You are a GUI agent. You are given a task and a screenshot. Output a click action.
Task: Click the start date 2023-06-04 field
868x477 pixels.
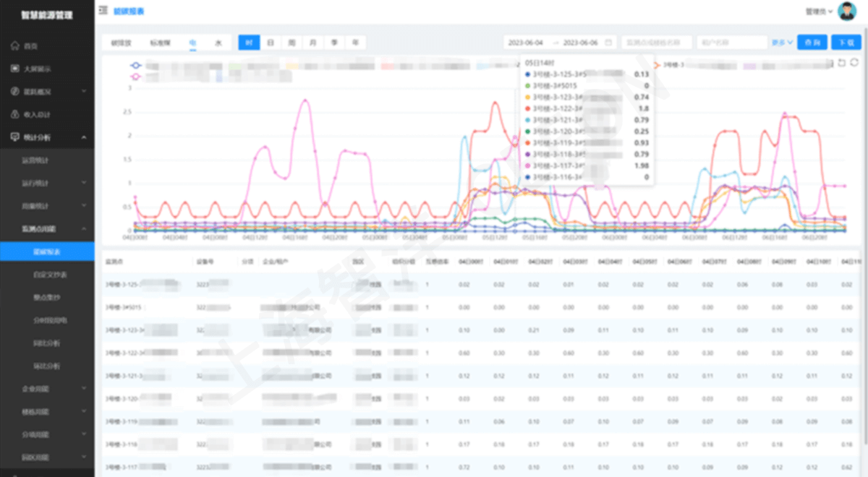pyautogui.click(x=526, y=43)
